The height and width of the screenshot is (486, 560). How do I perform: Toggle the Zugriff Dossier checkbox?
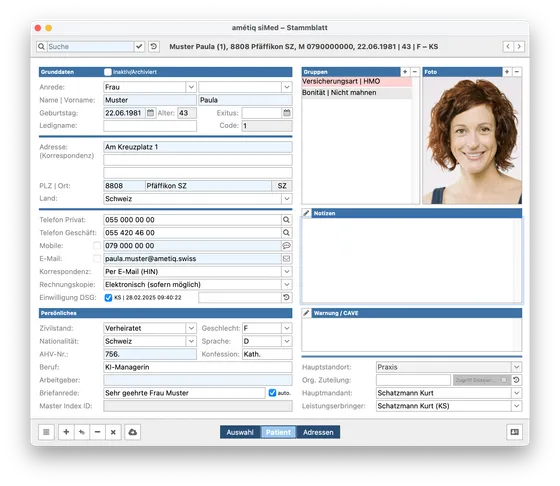[504, 380]
